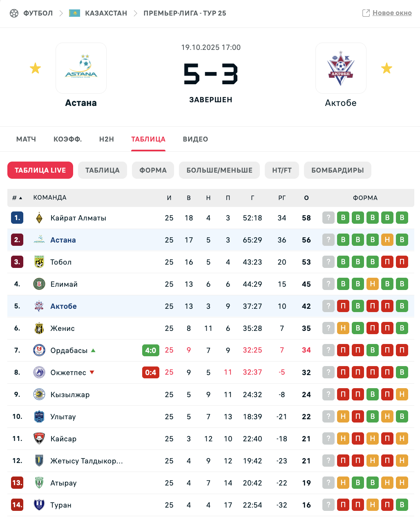Click Astana's orange Н draw form badge
Image resolution: width=420 pixels, height=517 pixels.
(387, 240)
